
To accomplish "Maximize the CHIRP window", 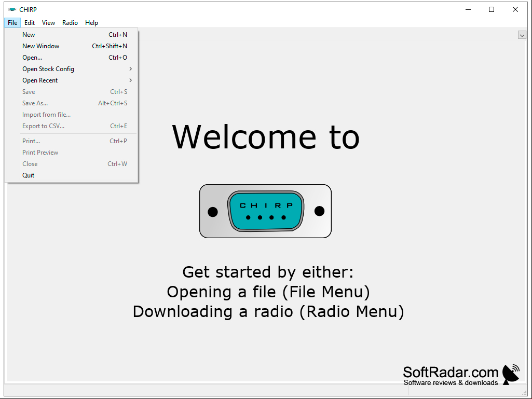I will (x=492, y=9).
